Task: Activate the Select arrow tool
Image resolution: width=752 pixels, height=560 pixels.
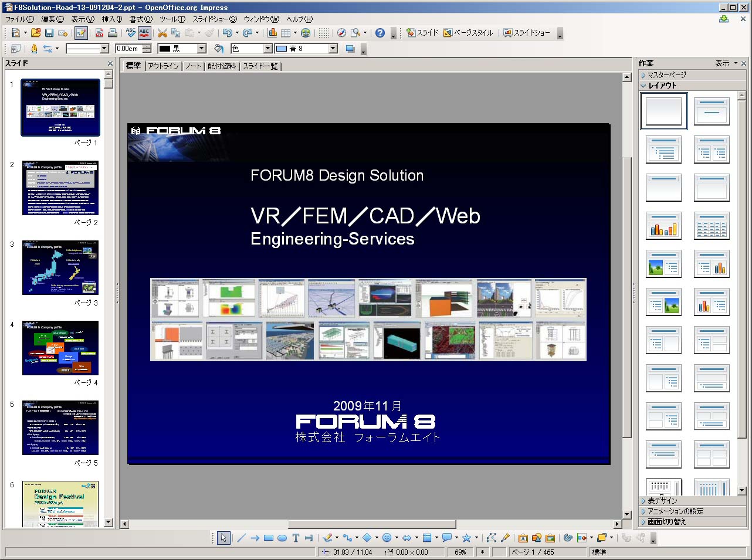Action: click(223, 538)
